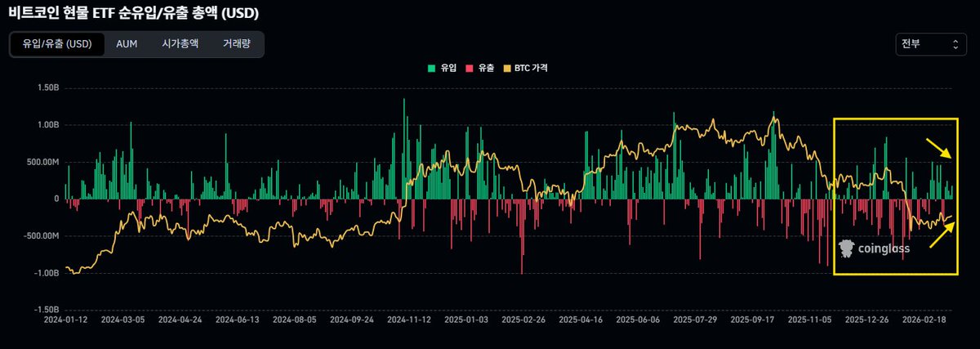Click the 1.00B y-axis label

pos(49,125)
